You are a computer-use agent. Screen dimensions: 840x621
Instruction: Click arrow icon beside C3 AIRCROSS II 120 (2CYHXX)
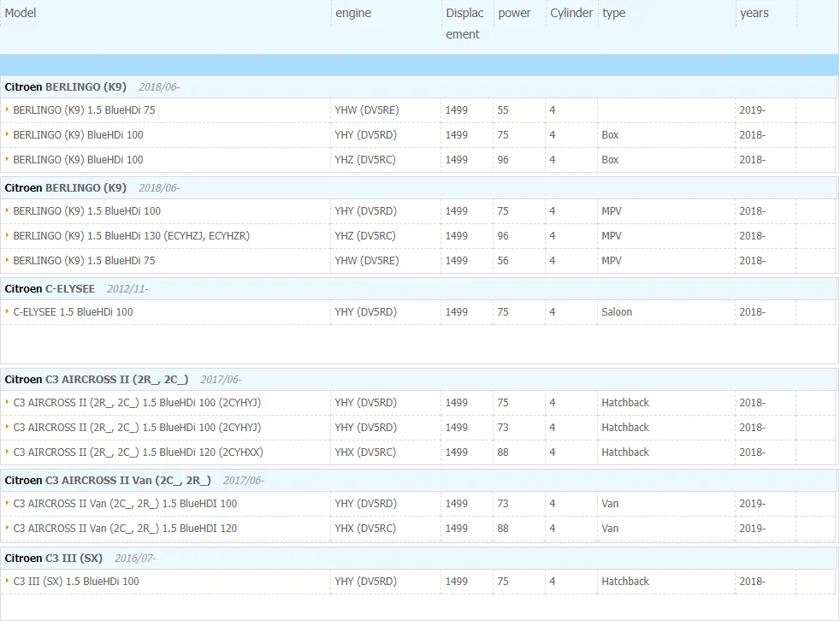7,452
